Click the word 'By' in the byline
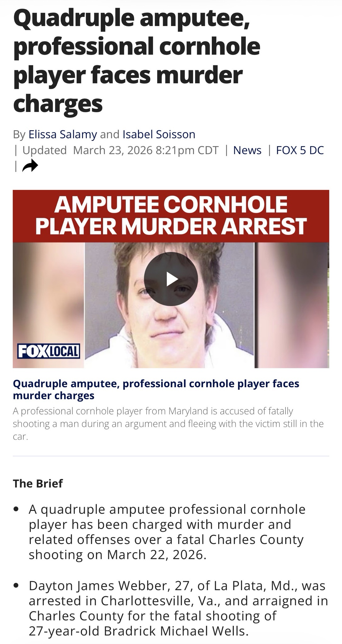The image size is (342, 644). click(19, 135)
